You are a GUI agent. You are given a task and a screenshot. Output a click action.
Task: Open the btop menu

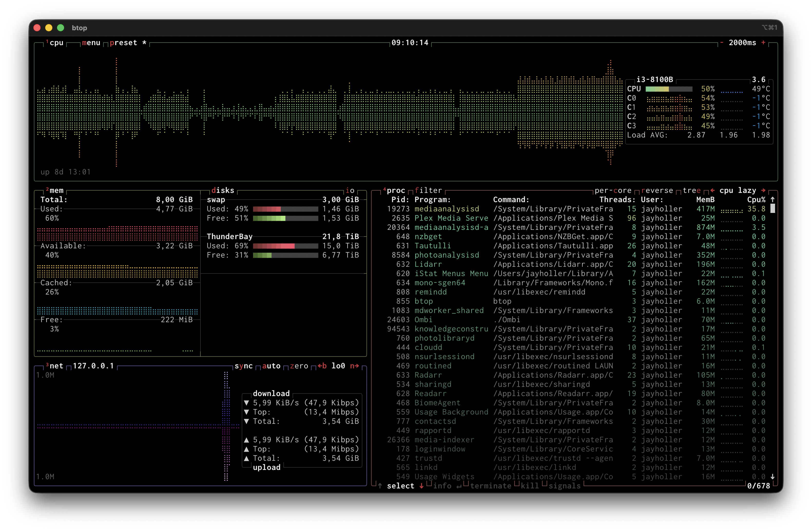pos(91,43)
